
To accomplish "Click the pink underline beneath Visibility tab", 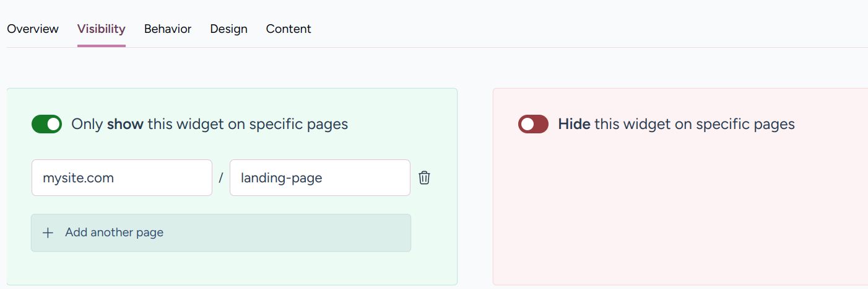I will tap(102, 45).
